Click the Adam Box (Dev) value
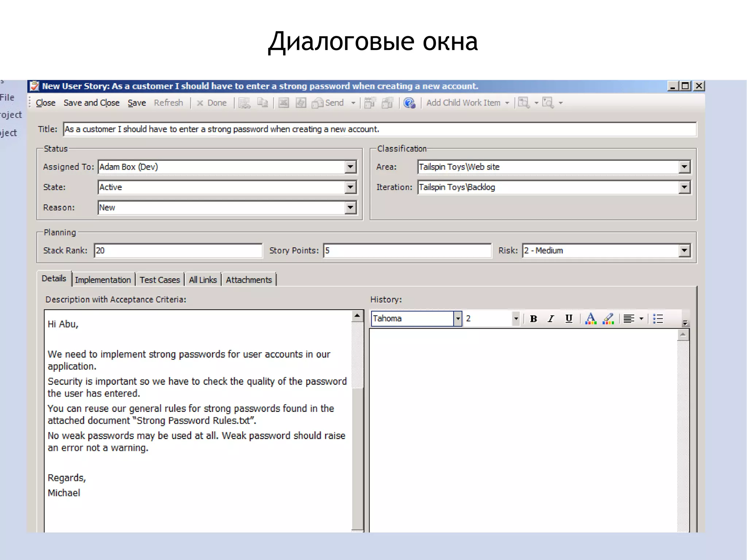 coord(129,167)
